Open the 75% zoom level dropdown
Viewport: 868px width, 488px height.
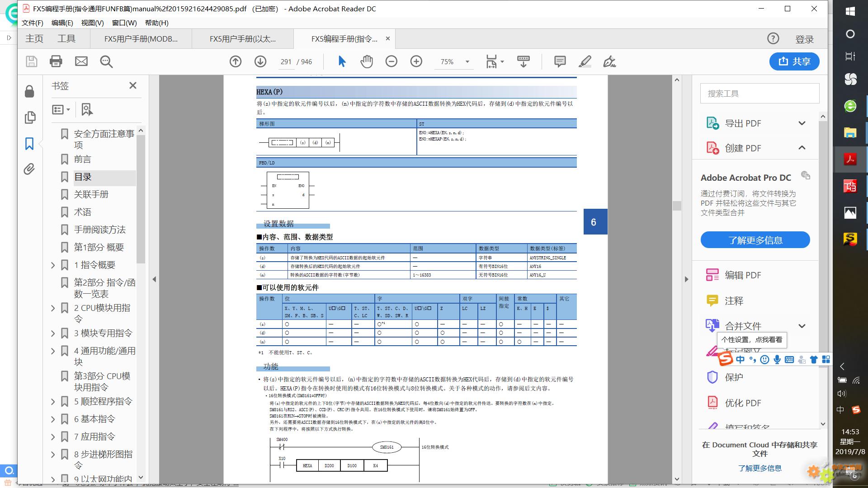click(467, 62)
